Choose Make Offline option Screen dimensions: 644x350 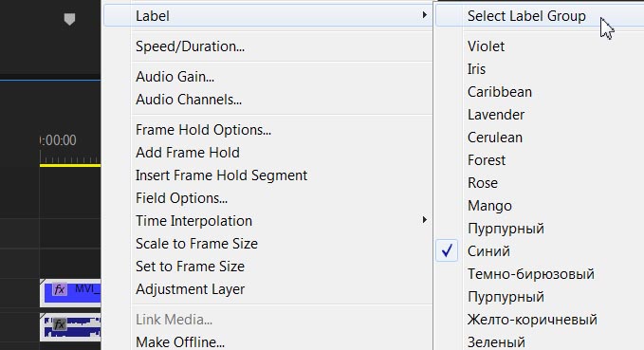click(x=180, y=342)
